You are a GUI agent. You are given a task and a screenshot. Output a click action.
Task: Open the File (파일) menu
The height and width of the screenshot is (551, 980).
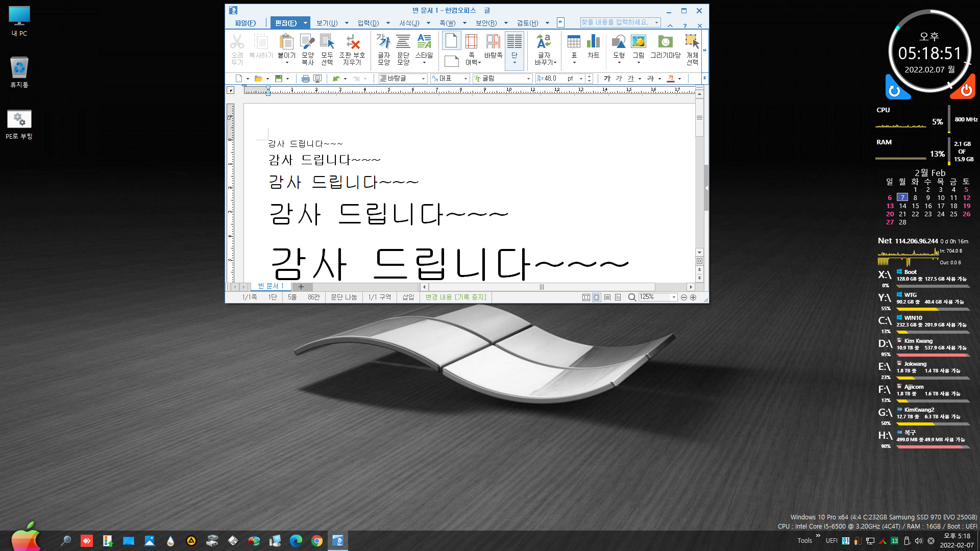(x=246, y=23)
